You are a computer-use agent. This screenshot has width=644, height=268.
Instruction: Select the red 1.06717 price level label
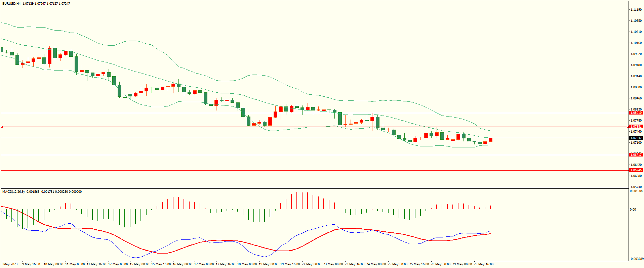coord(636,155)
